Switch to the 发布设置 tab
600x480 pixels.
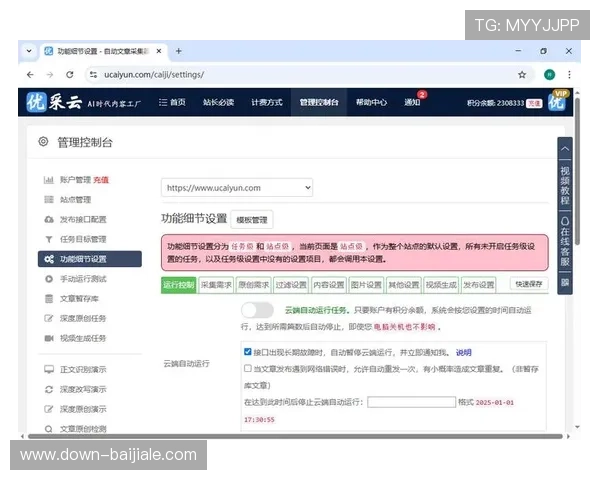[x=479, y=285]
